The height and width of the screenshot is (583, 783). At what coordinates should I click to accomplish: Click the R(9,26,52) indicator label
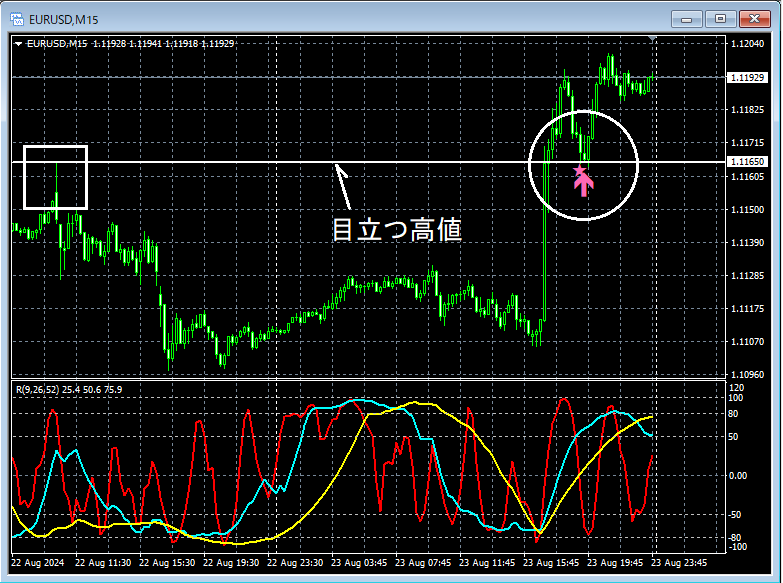coord(37,390)
